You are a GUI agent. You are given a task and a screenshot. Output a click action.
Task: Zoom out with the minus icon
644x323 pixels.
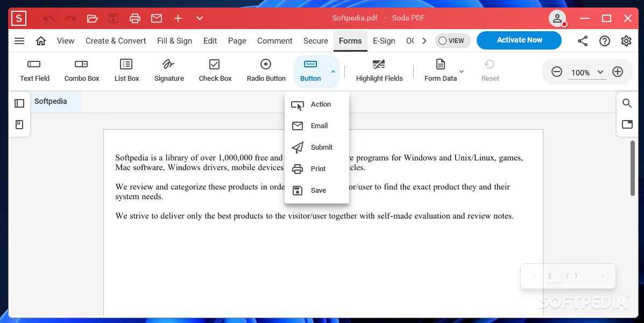(x=556, y=72)
